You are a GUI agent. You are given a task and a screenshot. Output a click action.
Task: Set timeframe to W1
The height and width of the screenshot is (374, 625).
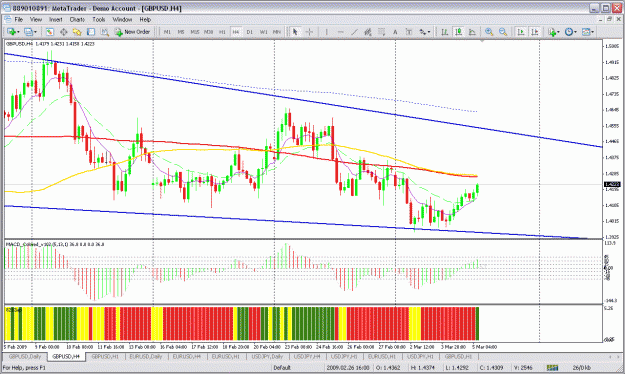coord(263,32)
